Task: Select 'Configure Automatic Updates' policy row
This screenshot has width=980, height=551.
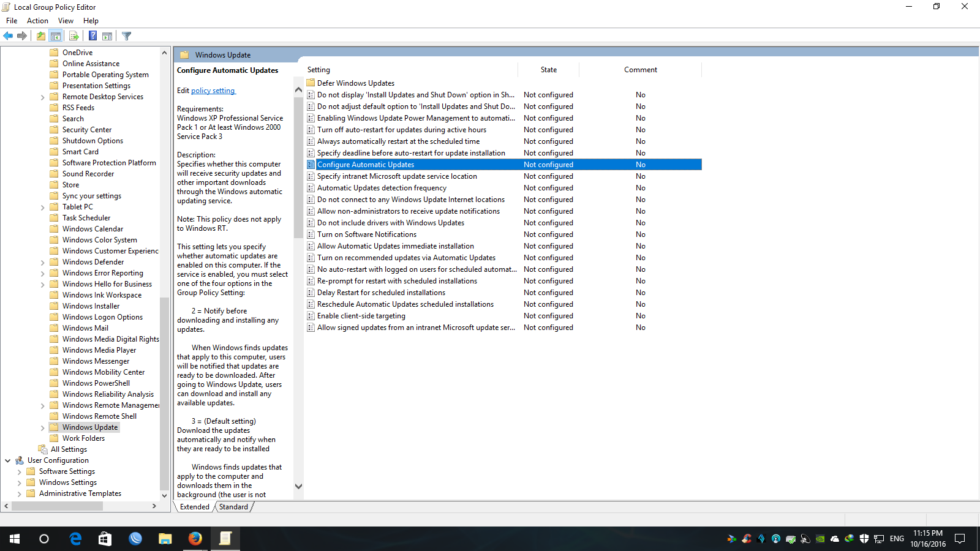Action: coord(503,165)
